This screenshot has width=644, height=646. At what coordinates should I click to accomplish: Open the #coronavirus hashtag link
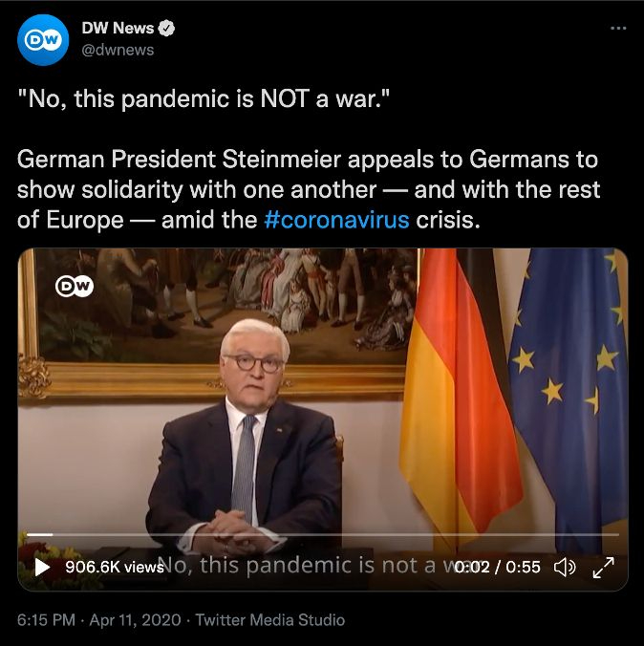(x=336, y=220)
